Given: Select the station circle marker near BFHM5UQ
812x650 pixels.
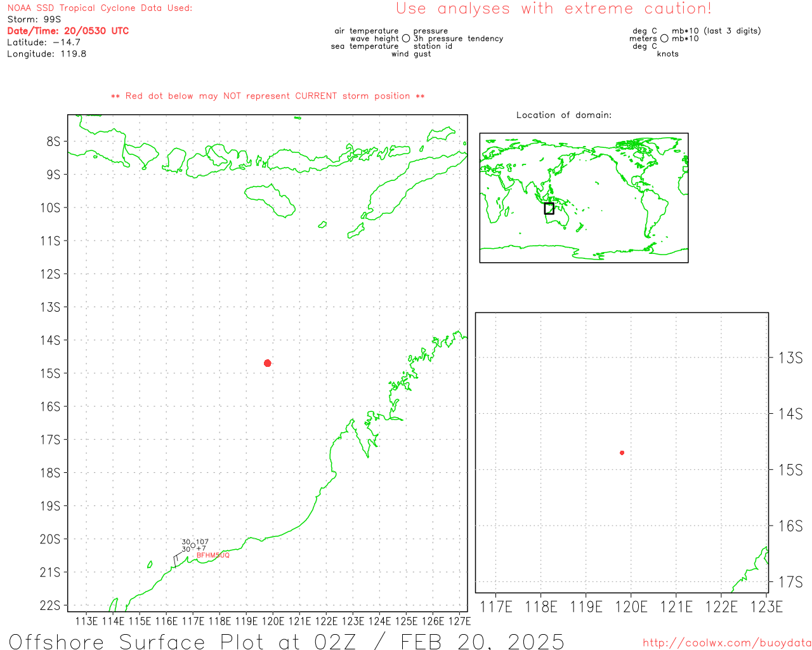Looking at the screenshot, I should (x=193, y=545).
